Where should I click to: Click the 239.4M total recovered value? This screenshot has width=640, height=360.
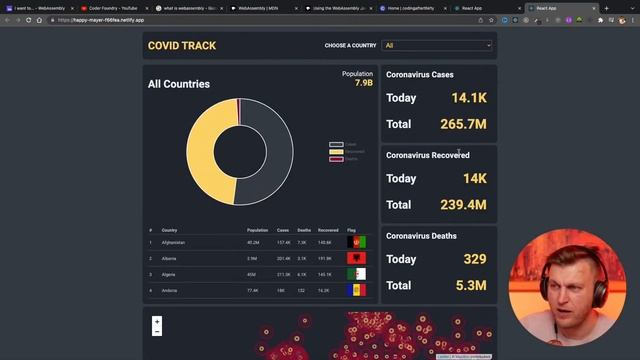(x=463, y=205)
